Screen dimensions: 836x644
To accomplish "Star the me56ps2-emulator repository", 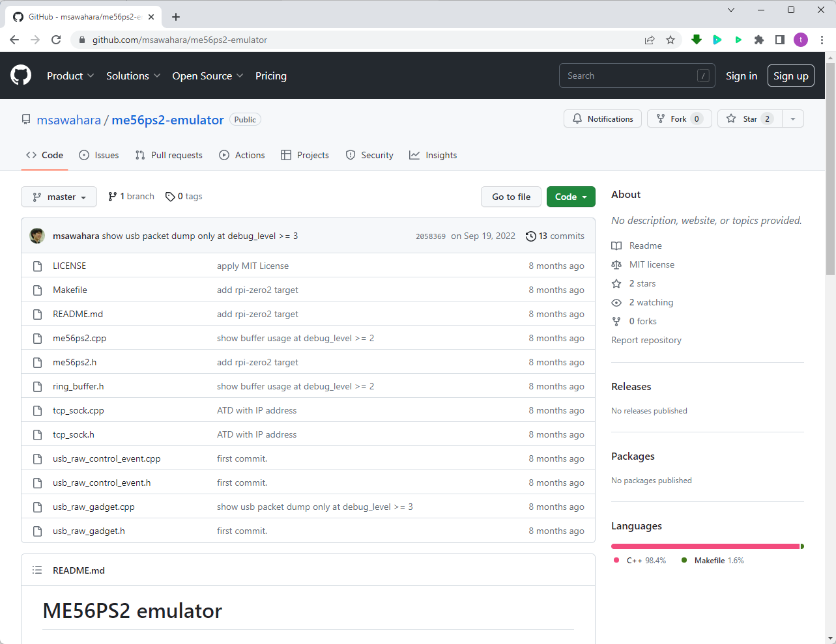I will pos(750,119).
